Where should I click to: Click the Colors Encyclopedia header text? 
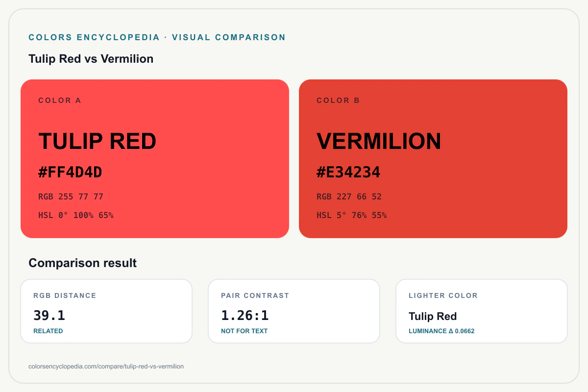157,37
